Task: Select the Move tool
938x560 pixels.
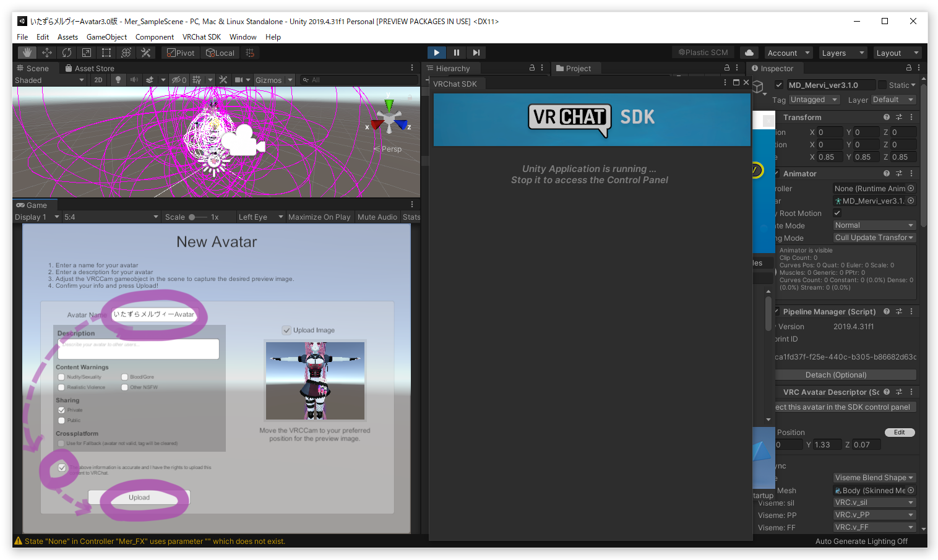Action: 47,53
